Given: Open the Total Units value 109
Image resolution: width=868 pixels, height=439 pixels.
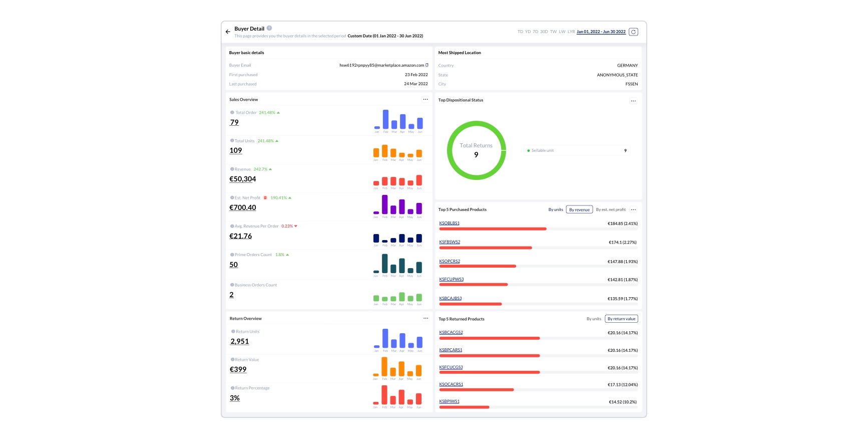Looking at the screenshot, I should [236, 150].
